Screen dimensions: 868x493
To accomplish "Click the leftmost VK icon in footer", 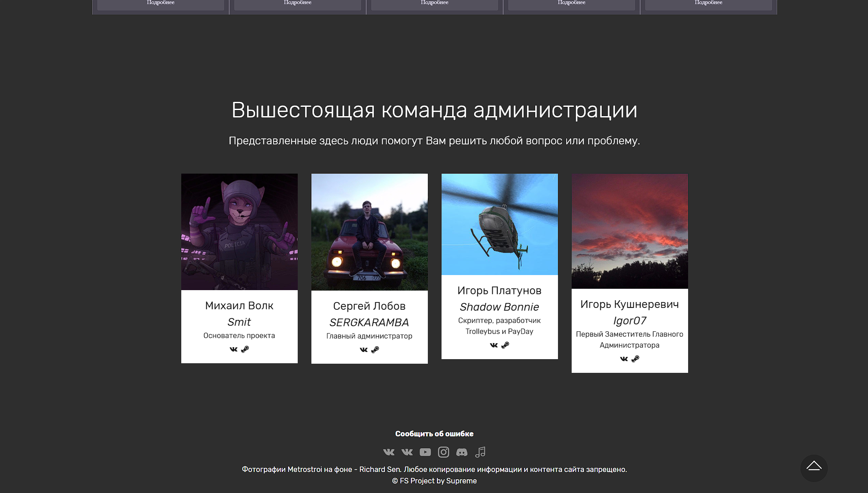I will 389,452.
